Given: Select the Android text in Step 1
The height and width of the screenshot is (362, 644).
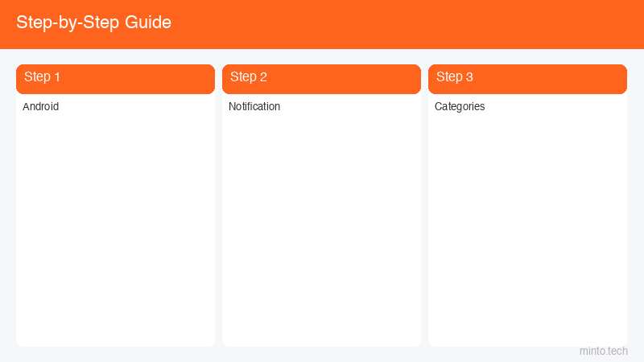Looking at the screenshot, I should coord(41,106).
